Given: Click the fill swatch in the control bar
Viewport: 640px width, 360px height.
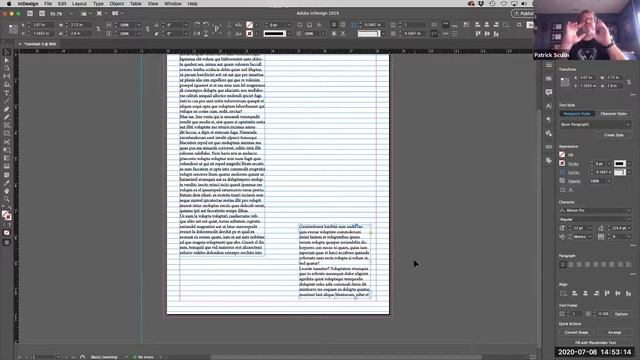Looking at the screenshot, I should (x=249, y=25).
